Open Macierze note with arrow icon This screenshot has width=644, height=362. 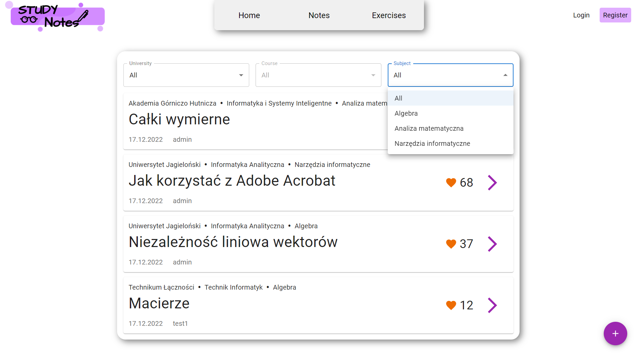pos(492,305)
